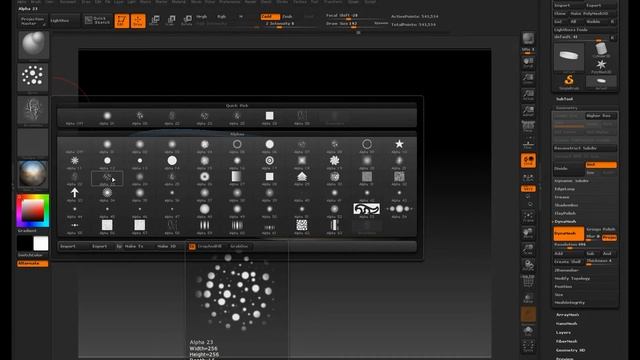The width and height of the screenshot is (640, 360).
Task: Toggle the DynaMesh Project option
Action: coord(609,237)
